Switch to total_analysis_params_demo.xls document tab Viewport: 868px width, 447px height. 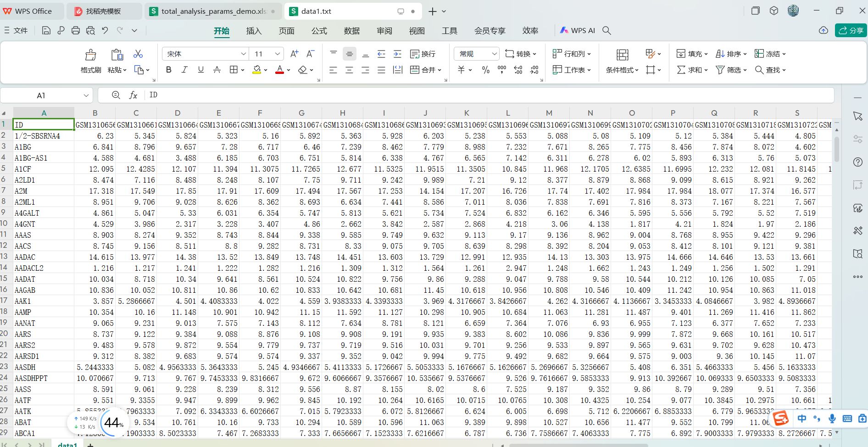coord(213,11)
